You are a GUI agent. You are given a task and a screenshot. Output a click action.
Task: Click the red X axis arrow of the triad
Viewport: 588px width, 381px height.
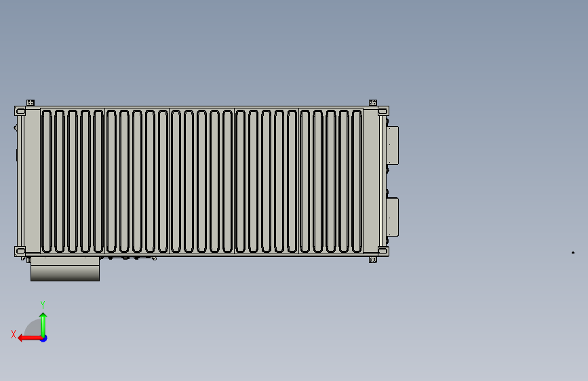click(29, 338)
